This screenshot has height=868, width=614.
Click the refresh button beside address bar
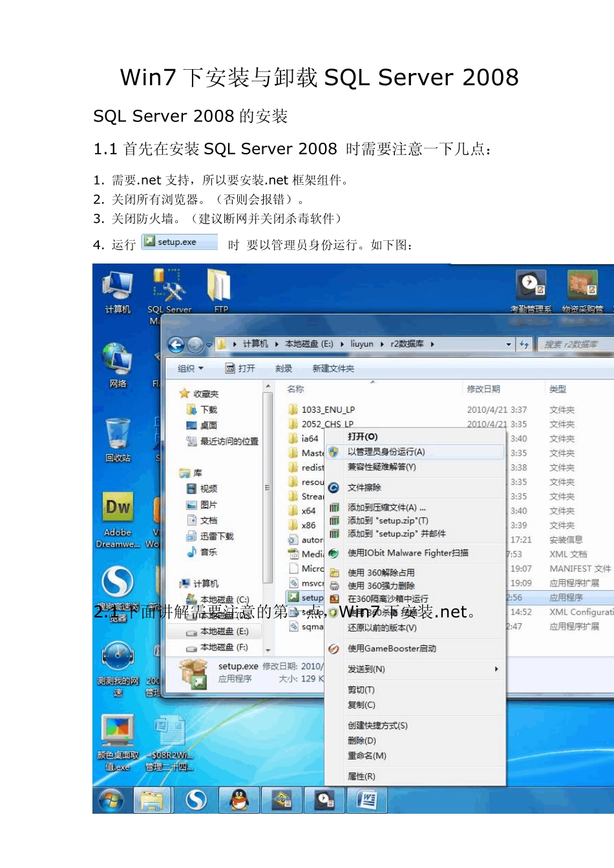524,345
